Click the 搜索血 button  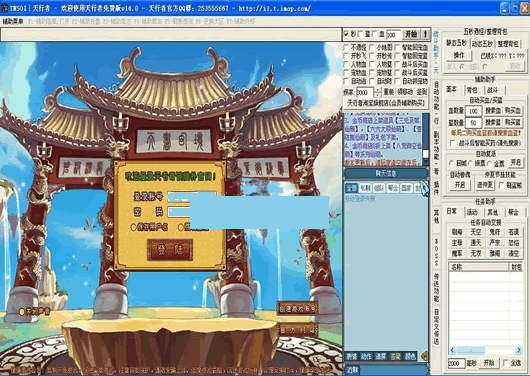(493, 111)
